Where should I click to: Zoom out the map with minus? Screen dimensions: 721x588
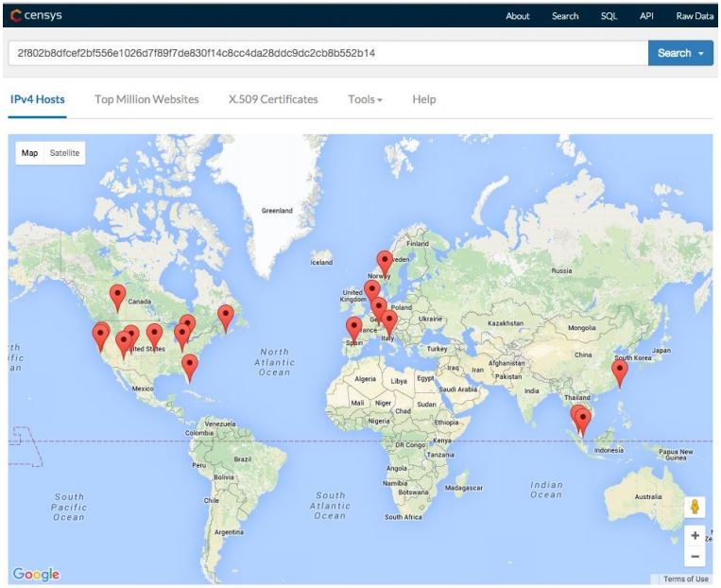point(695,556)
